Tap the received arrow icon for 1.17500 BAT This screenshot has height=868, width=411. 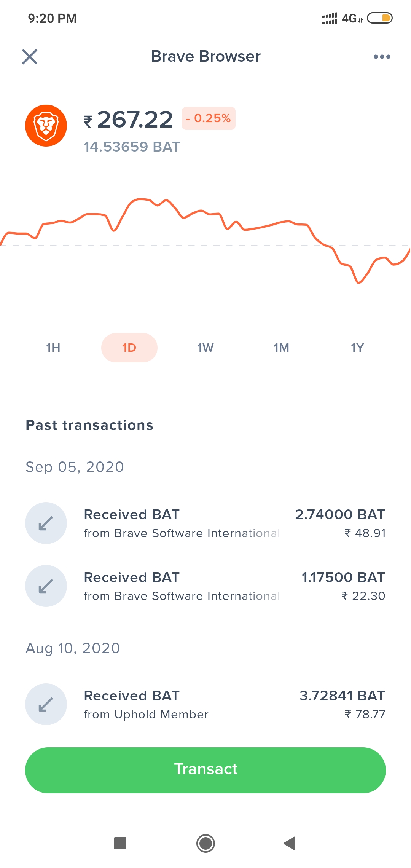46,586
